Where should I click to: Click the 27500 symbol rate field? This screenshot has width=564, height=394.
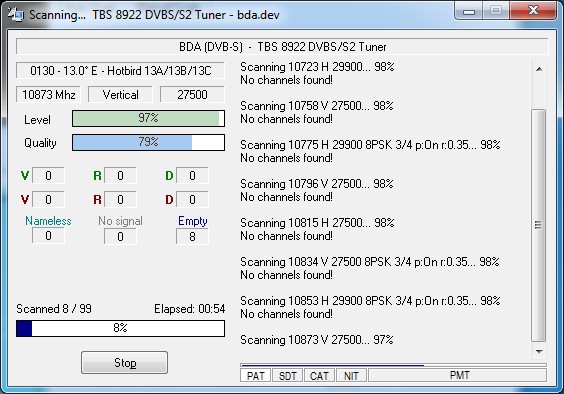click(x=192, y=95)
